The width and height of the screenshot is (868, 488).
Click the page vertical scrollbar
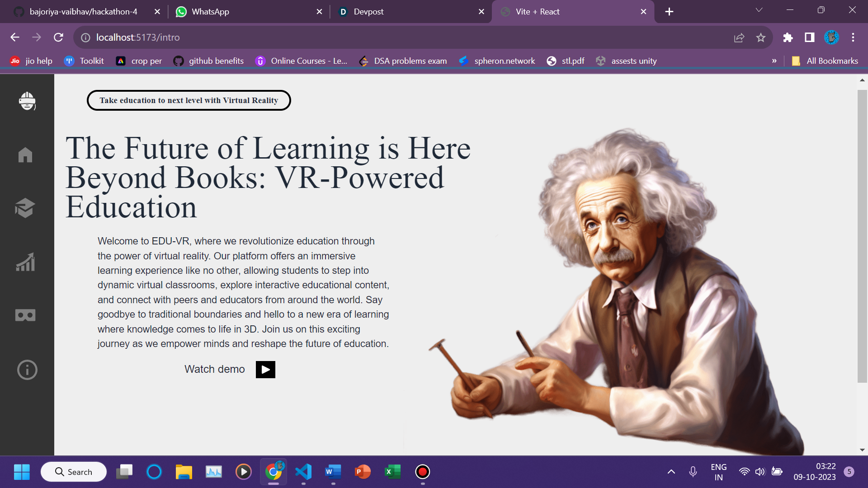point(862,235)
